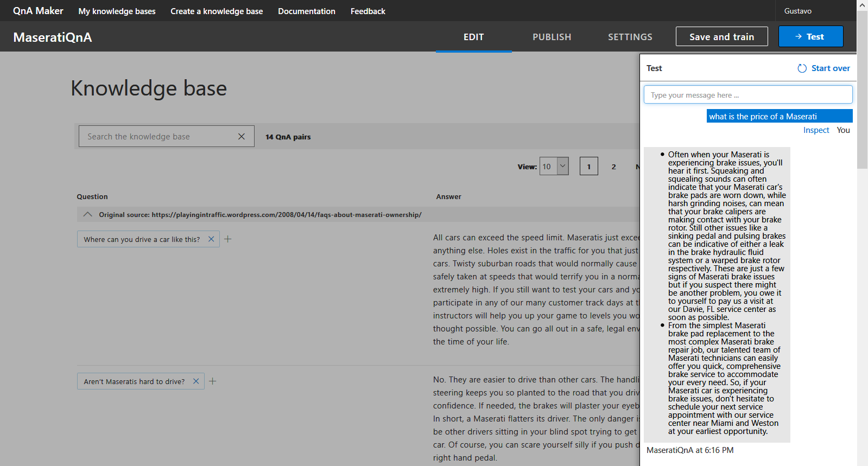
Task: Open the SETTINGS tab
Action: click(630, 37)
